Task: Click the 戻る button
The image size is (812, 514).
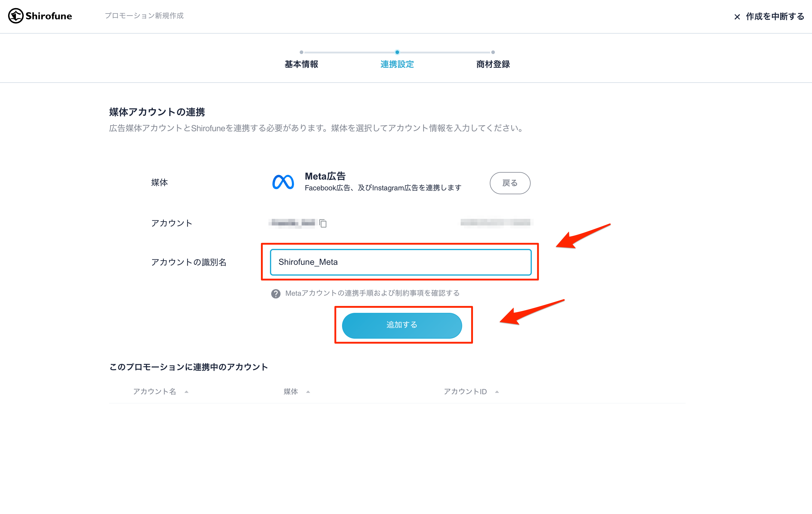Action: pyautogui.click(x=510, y=183)
